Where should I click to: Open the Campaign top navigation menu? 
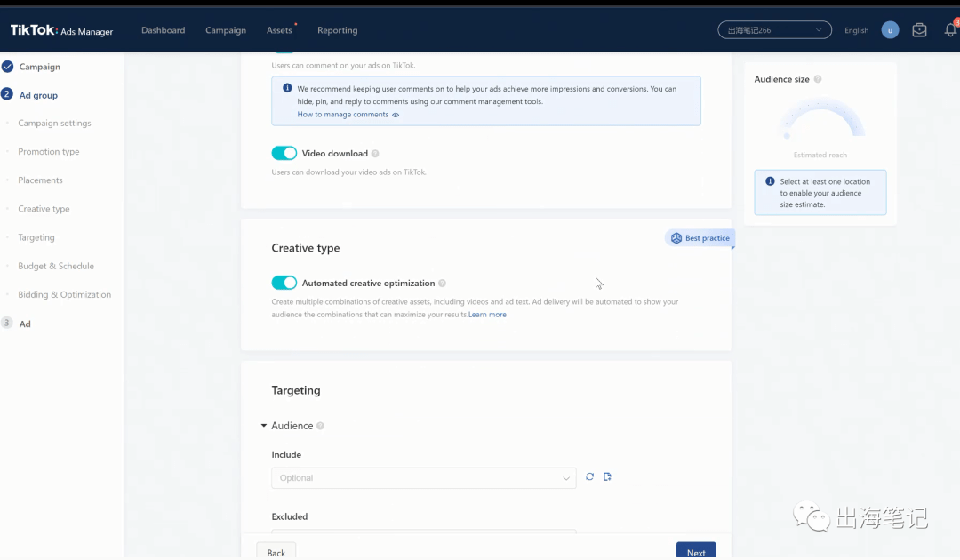coord(225,30)
